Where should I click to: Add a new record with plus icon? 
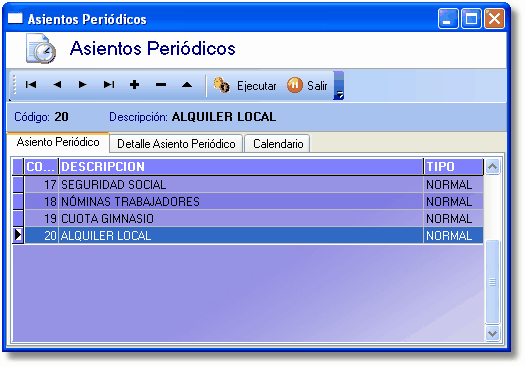(135, 85)
